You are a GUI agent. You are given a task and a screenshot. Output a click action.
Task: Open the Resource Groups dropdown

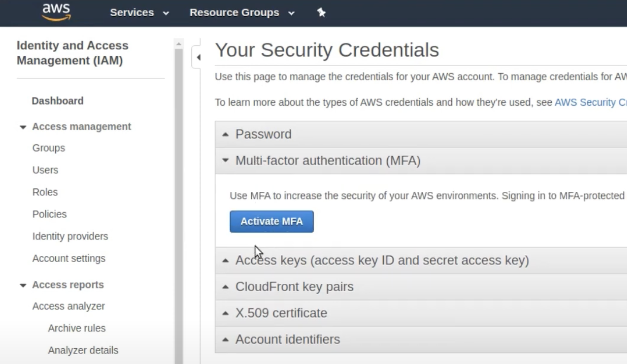tap(242, 12)
